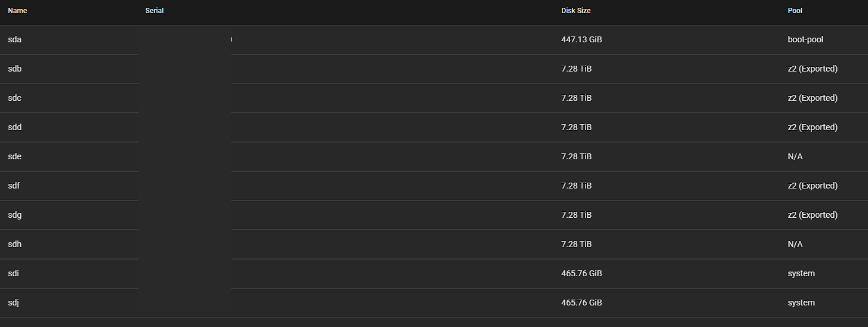The height and width of the screenshot is (327, 868).
Task: Click the boot-pool pool entry
Action: click(805, 39)
